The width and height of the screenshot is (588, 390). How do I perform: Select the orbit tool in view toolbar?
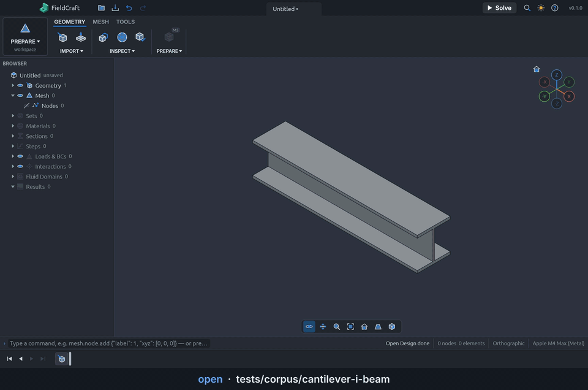click(x=309, y=327)
